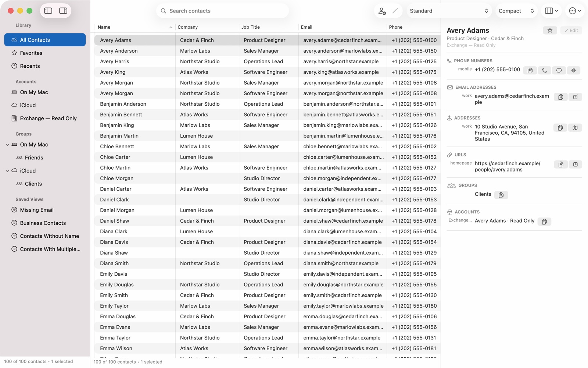
Task: Sort by the Job Title column header
Action: [268, 27]
